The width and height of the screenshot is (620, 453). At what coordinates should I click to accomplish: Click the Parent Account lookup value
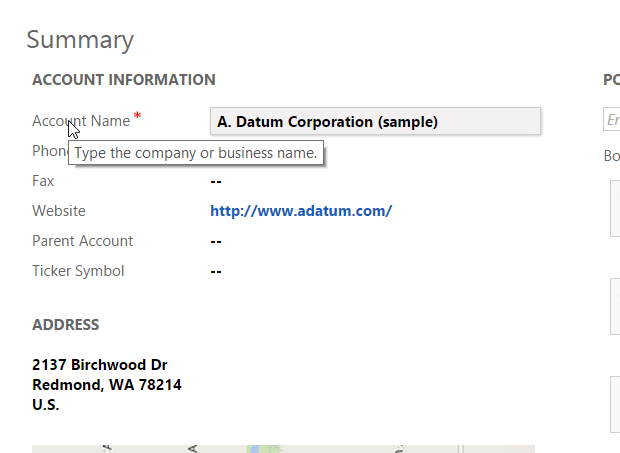point(216,241)
